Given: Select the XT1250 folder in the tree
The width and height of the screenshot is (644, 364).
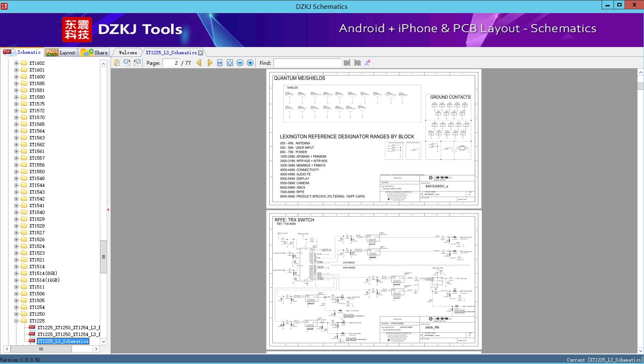Looking at the screenshot, I should (37, 314).
